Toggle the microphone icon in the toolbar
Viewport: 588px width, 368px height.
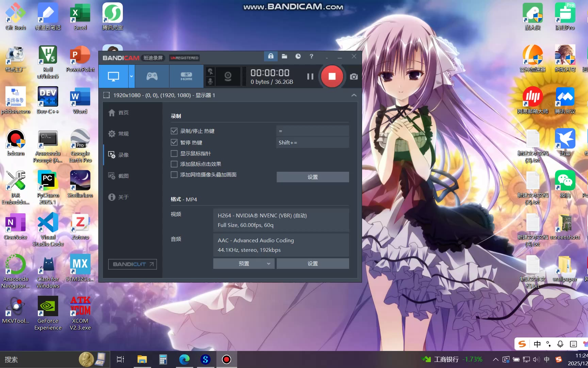point(210,81)
